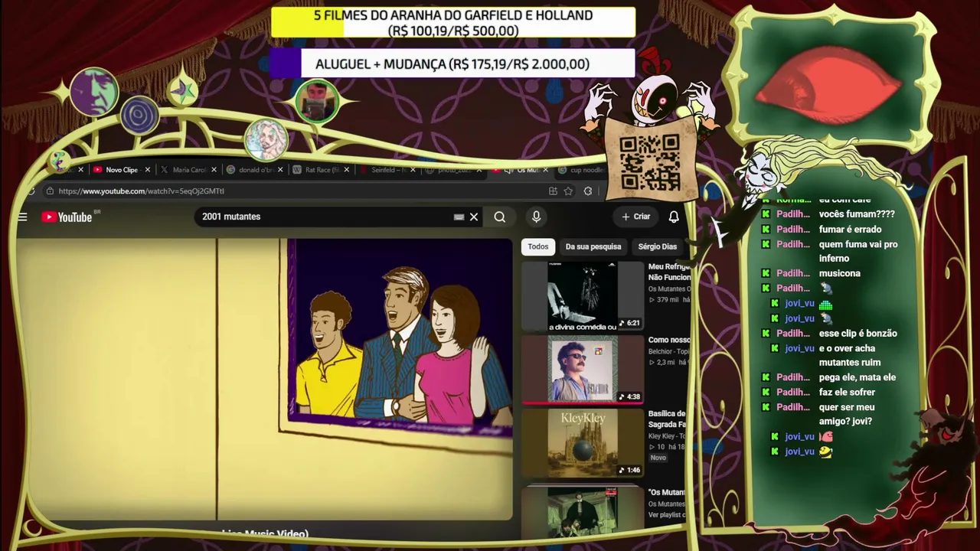This screenshot has width=980, height=551.
Task: Open the 'Basílica de Sagrada' video title
Action: point(668,419)
